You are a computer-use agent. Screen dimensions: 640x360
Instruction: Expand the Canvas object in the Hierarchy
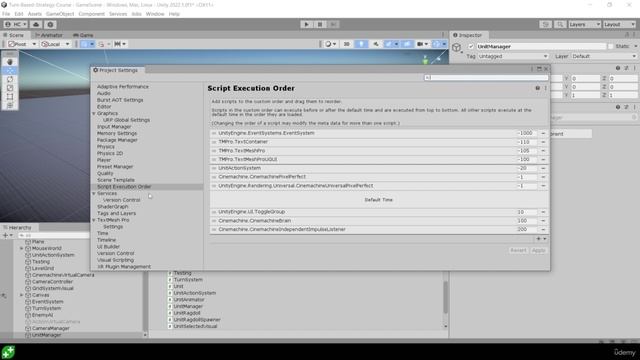click(22, 295)
